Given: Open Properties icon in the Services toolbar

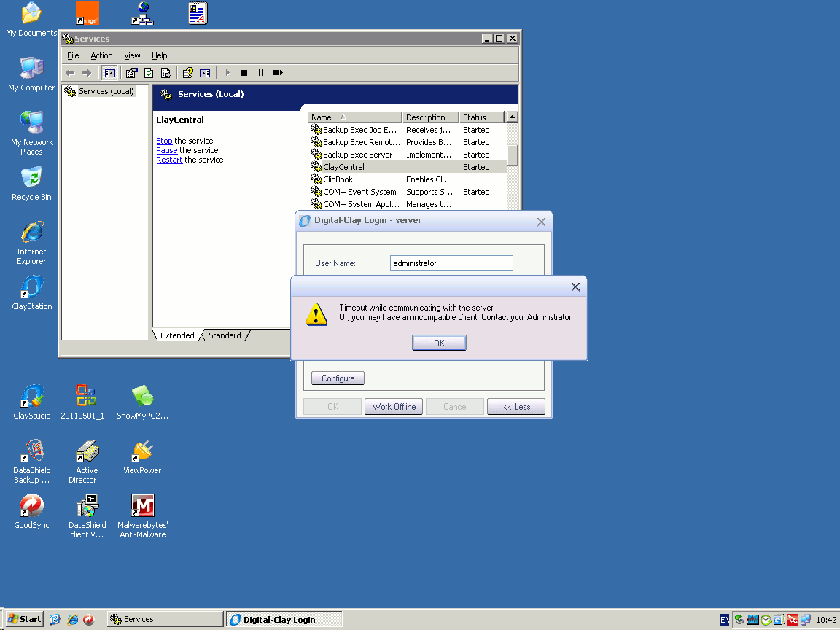Looking at the screenshot, I should [132, 73].
